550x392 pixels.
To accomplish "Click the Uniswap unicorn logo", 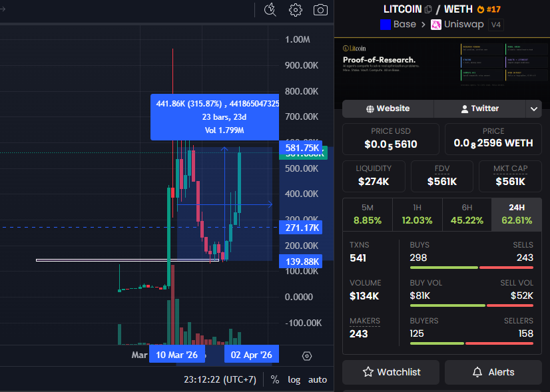I will (435, 25).
